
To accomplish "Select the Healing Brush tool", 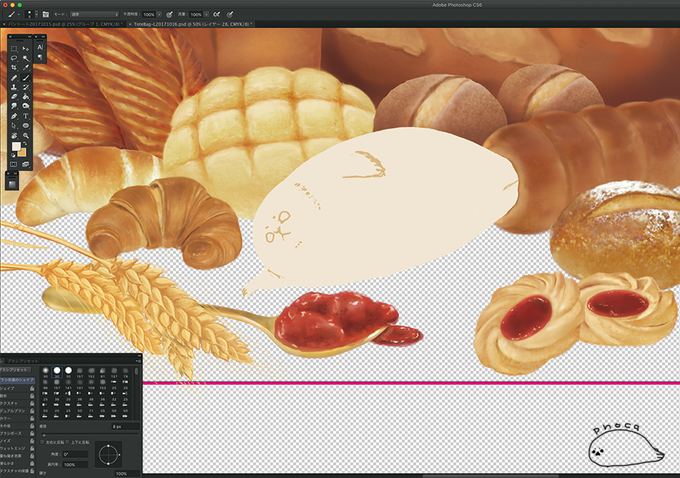I will click(14, 78).
